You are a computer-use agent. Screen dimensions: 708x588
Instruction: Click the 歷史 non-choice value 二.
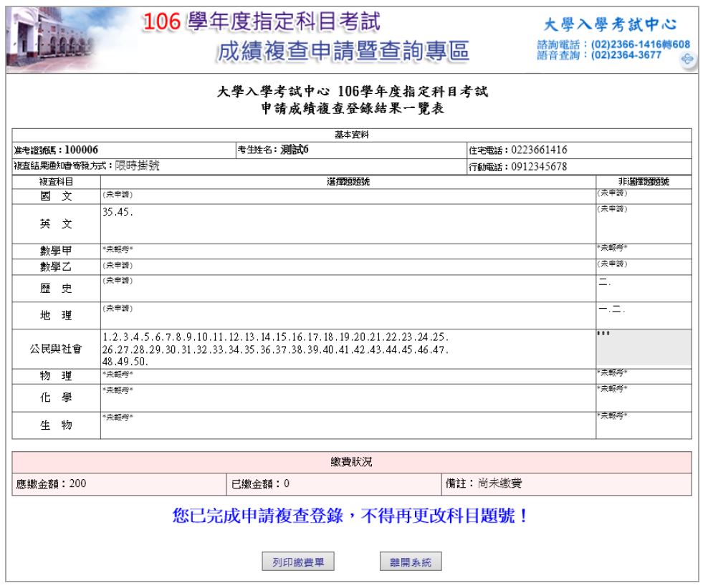click(604, 282)
